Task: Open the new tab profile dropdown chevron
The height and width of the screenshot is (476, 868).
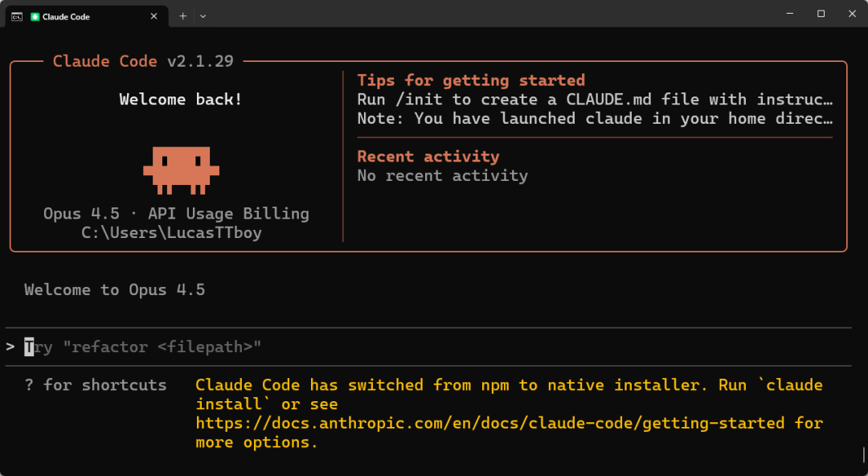Action: 203,15
